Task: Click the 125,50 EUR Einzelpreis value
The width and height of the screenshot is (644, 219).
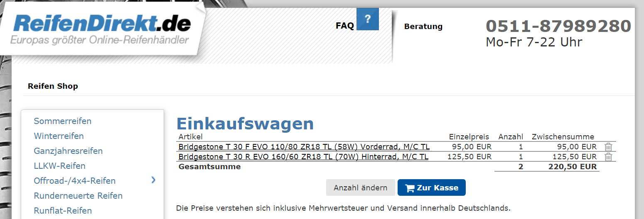Action: pos(469,157)
